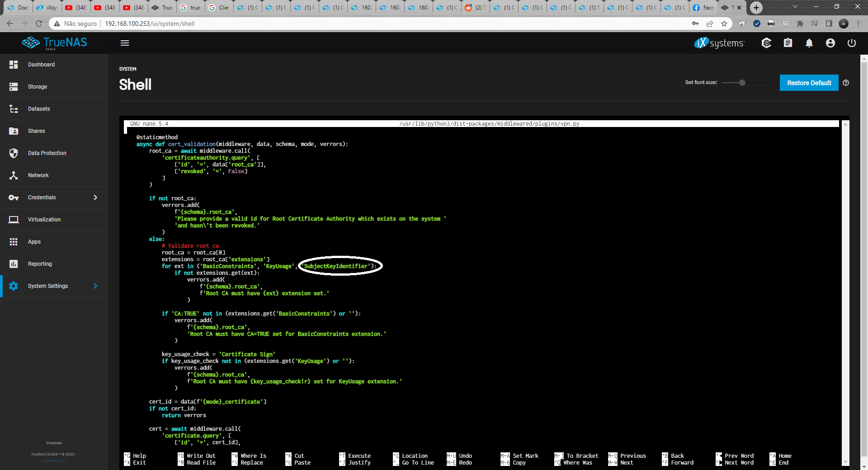868x470 pixels.
Task: Go back in the browser
Action: coord(10,23)
